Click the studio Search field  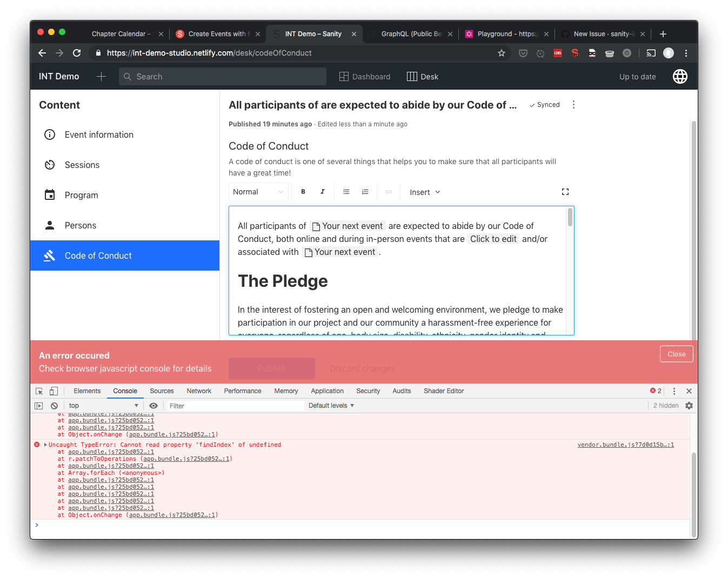223,77
